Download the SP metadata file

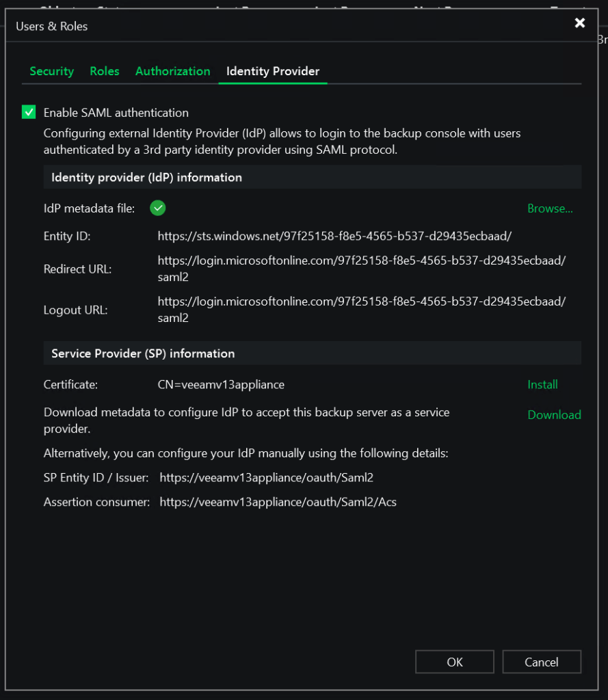(x=554, y=415)
